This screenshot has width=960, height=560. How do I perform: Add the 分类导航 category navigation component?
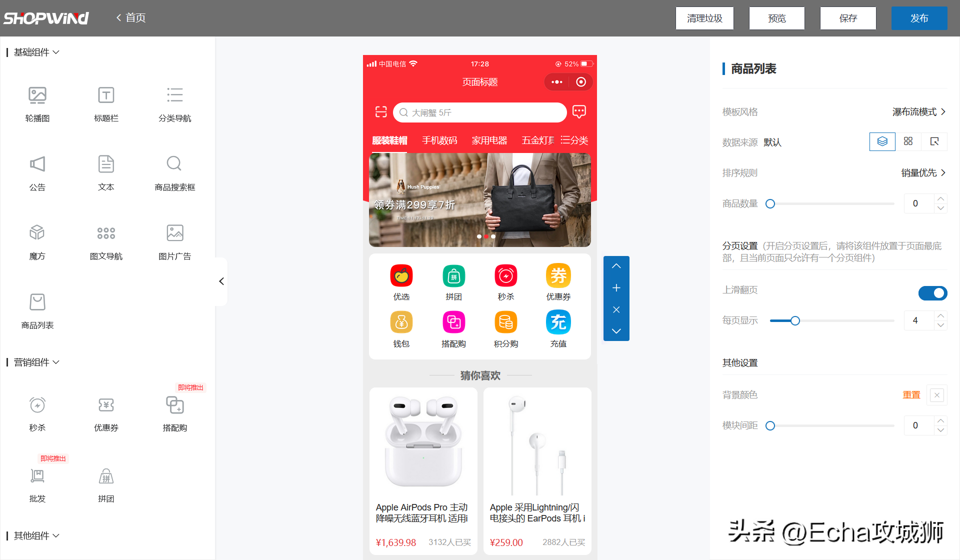pyautogui.click(x=174, y=104)
